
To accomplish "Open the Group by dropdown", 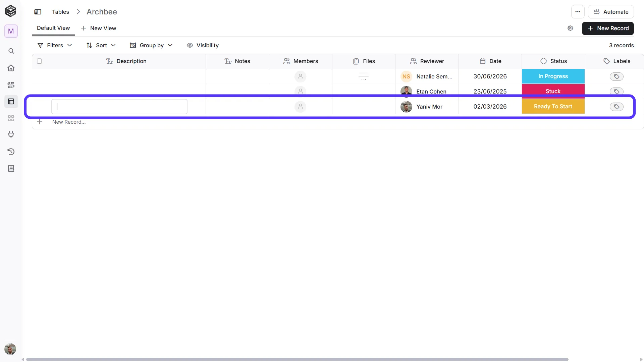I will pyautogui.click(x=151, y=45).
